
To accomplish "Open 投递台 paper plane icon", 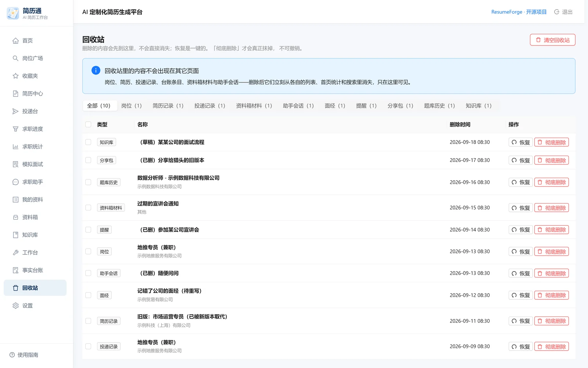I will pos(15,111).
